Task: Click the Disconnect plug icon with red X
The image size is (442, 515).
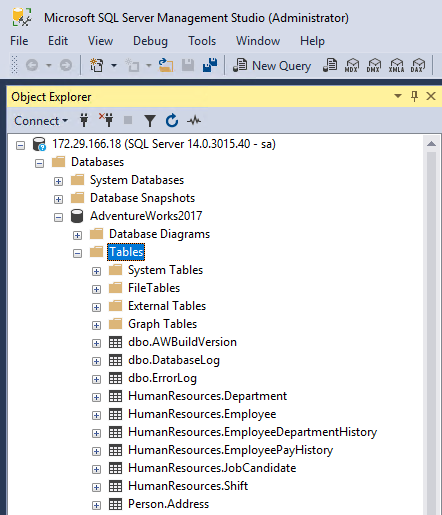Action: pos(106,120)
